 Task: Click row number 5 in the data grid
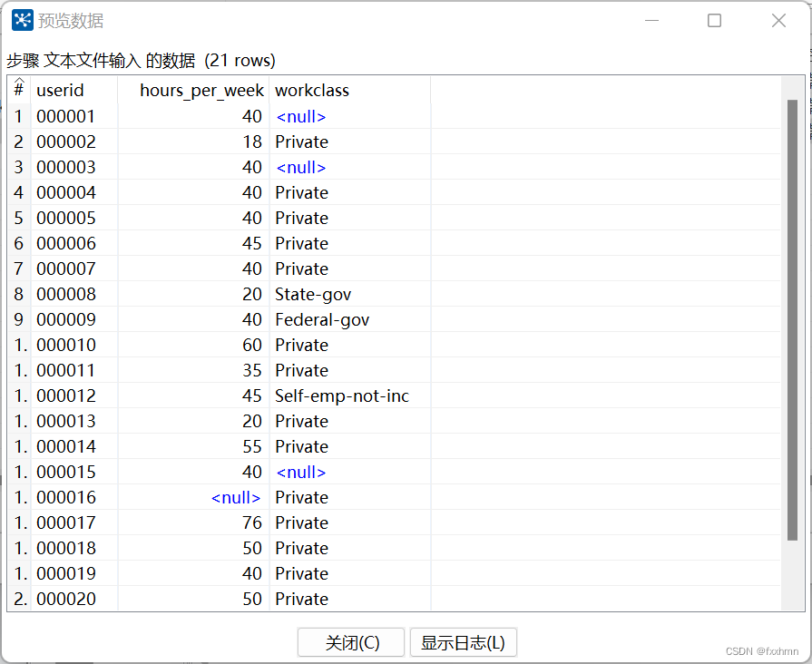click(18, 218)
